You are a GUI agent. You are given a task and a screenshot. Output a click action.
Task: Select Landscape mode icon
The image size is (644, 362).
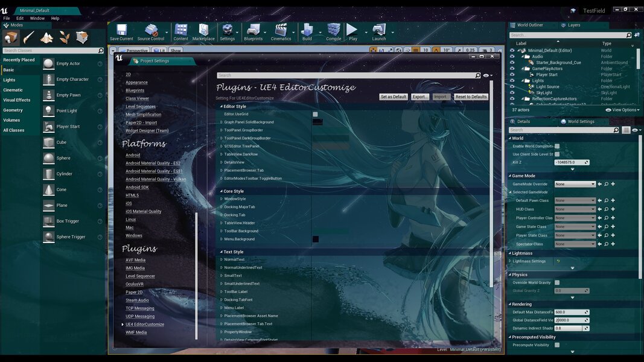point(46,38)
